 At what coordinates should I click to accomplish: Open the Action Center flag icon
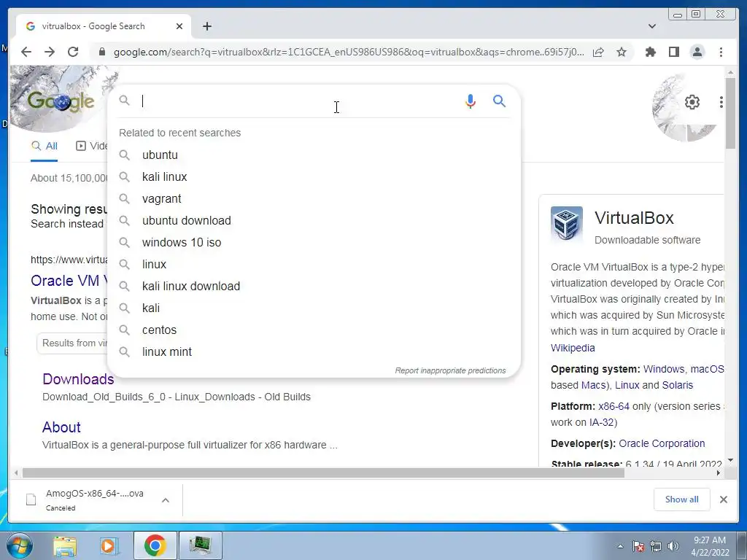point(638,546)
